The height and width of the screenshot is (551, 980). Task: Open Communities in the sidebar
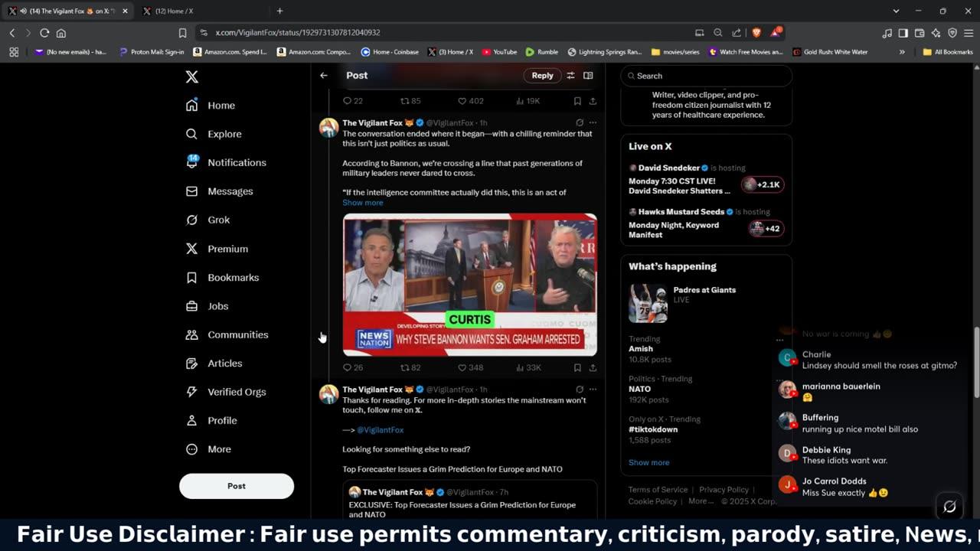227,334
